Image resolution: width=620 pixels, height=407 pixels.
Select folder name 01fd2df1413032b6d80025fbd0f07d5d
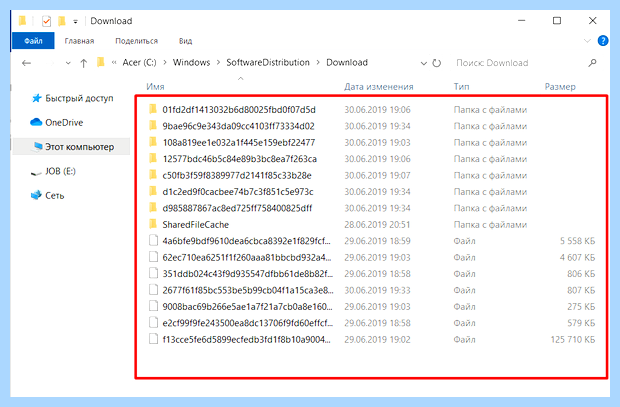point(239,110)
